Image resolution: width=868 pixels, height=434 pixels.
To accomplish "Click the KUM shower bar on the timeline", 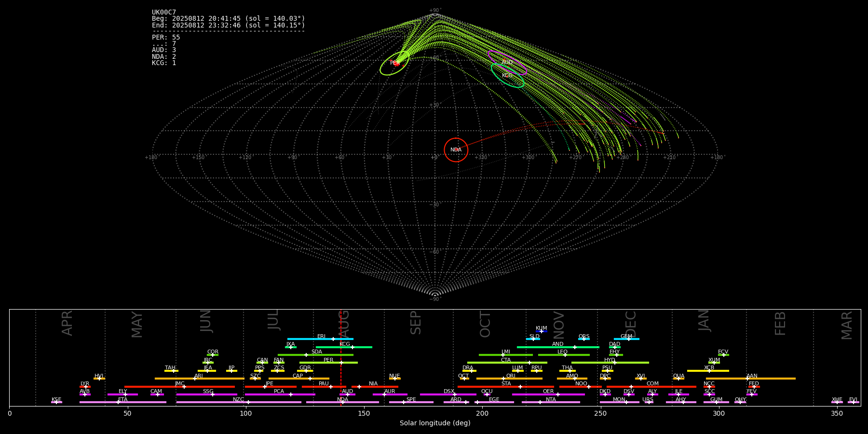I will coord(542,331).
